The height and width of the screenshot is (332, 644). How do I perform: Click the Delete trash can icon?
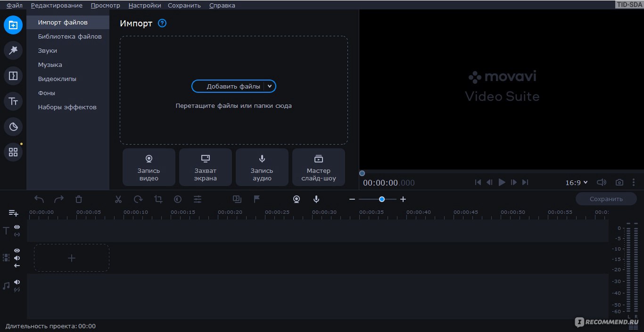(79, 199)
